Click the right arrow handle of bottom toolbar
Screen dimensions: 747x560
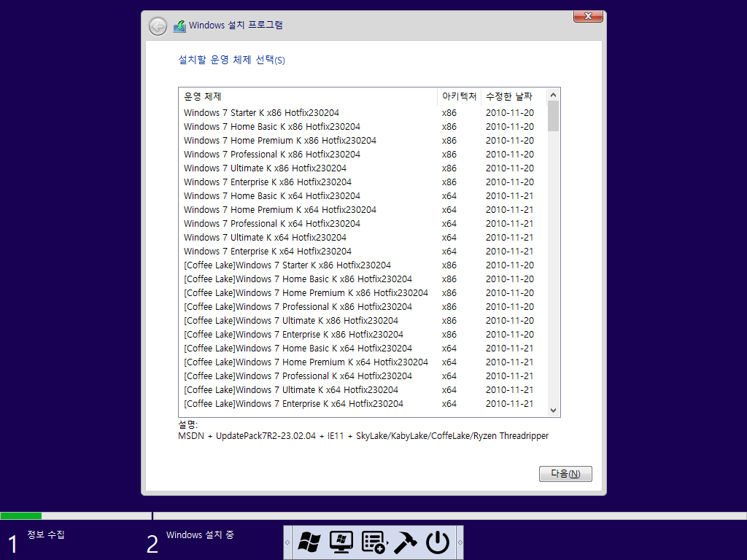point(460,542)
